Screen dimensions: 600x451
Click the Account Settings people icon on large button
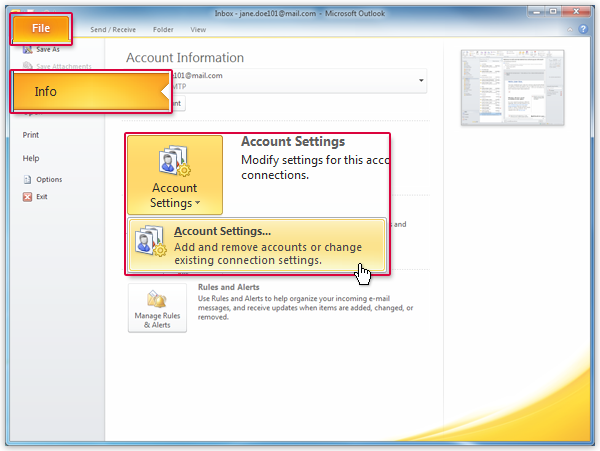[175, 160]
